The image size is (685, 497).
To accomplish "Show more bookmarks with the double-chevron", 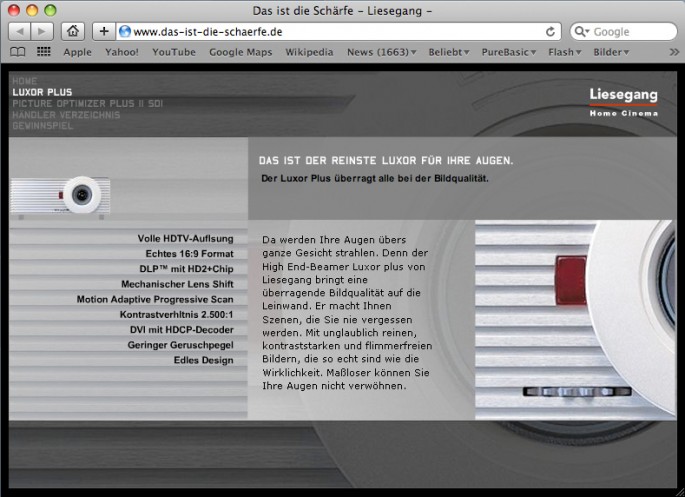I will 674,52.
